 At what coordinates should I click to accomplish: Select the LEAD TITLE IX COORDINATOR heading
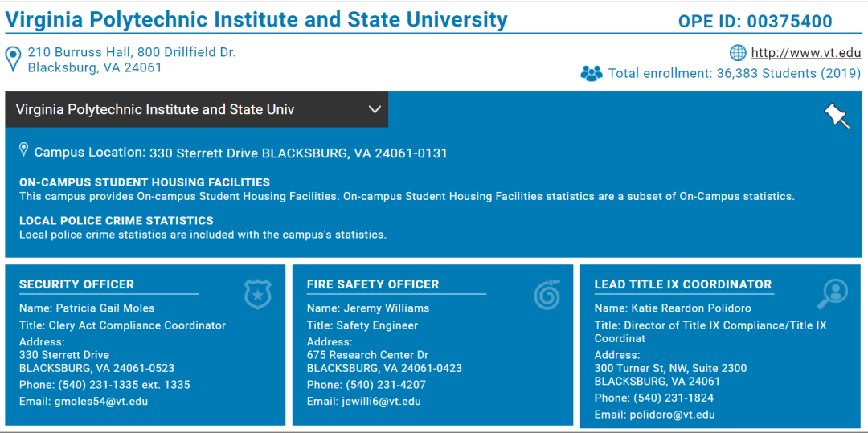point(683,284)
